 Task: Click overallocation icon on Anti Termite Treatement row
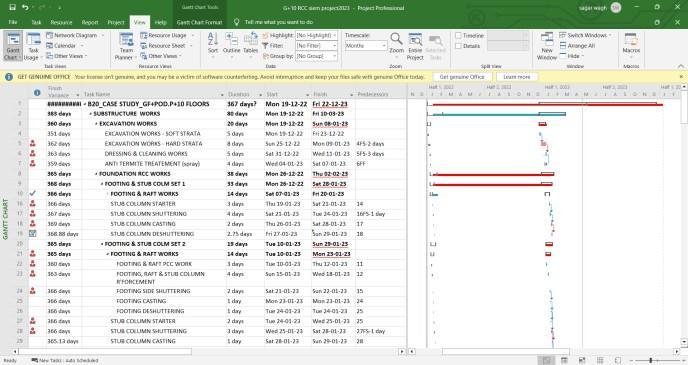[x=32, y=164]
